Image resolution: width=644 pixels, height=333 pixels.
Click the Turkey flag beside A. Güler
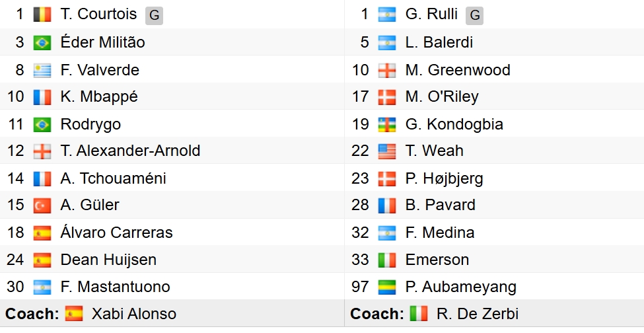coord(42,205)
